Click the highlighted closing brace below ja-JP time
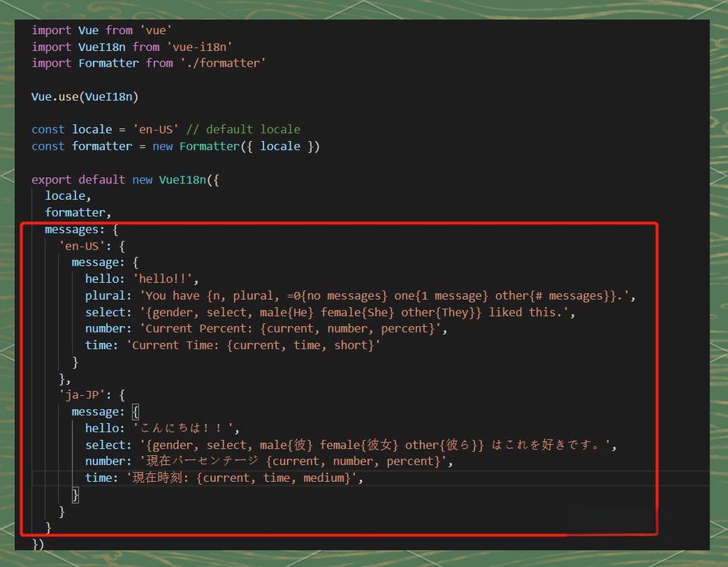728x567 pixels. pyautogui.click(x=75, y=495)
